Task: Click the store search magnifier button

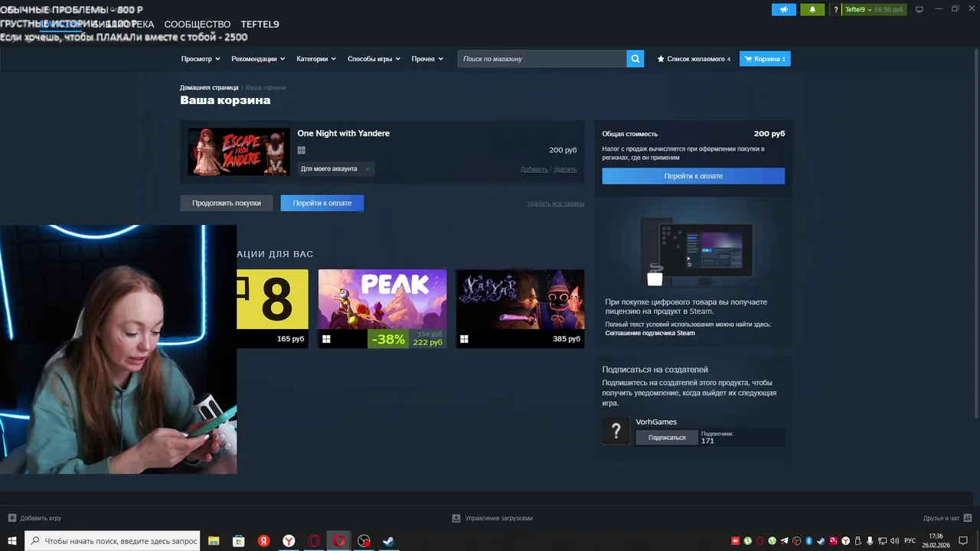Action: coord(635,59)
